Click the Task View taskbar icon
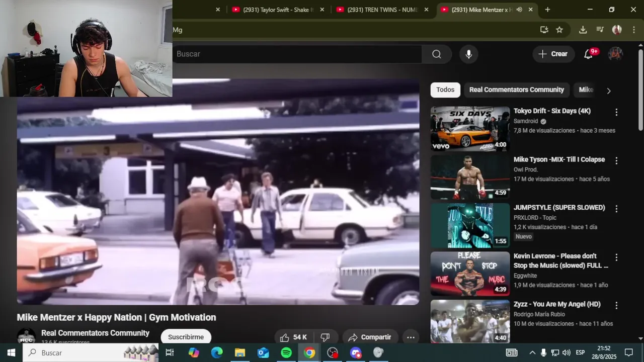The image size is (644, 362). [x=170, y=353]
